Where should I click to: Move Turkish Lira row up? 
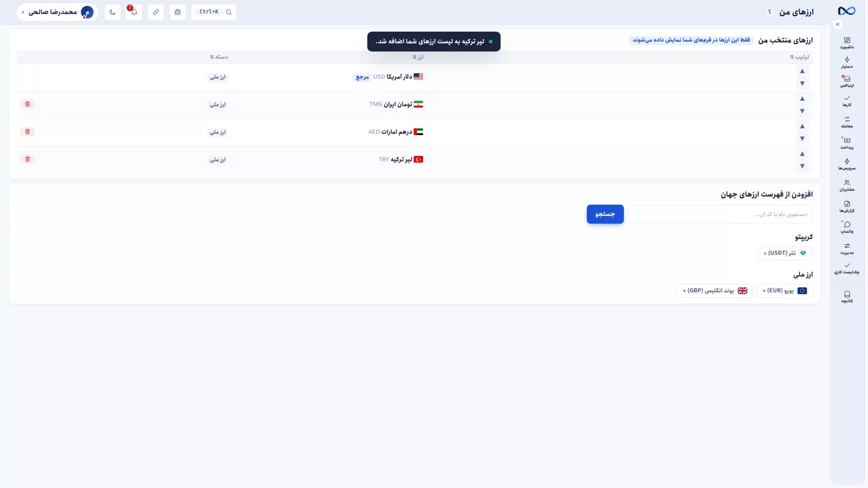(x=802, y=153)
